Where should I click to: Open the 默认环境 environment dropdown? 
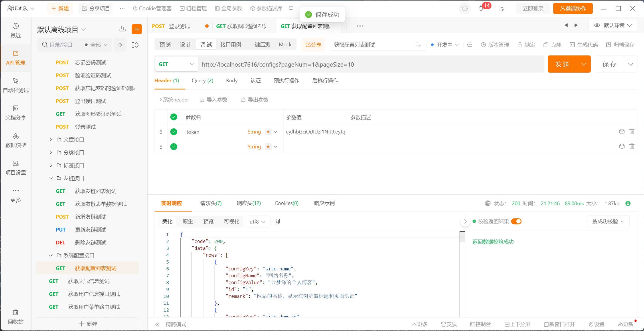[613, 25]
